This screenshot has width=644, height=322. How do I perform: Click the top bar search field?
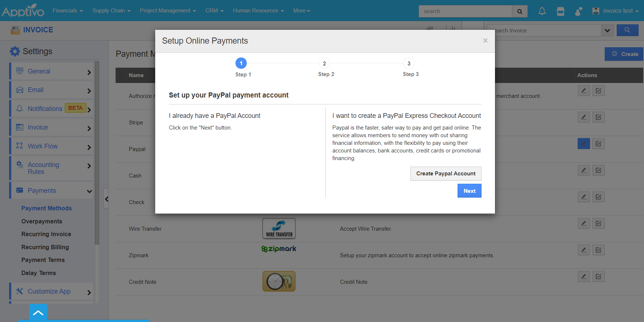click(466, 11)
